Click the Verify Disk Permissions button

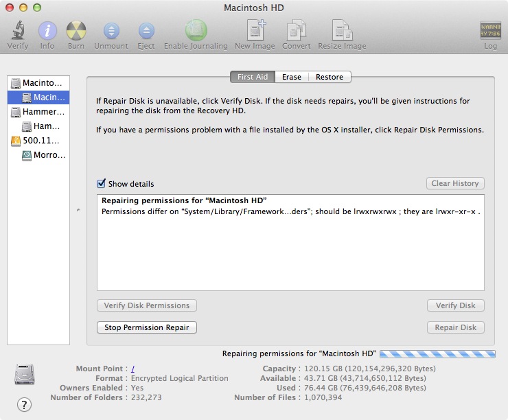click(147, 305)
